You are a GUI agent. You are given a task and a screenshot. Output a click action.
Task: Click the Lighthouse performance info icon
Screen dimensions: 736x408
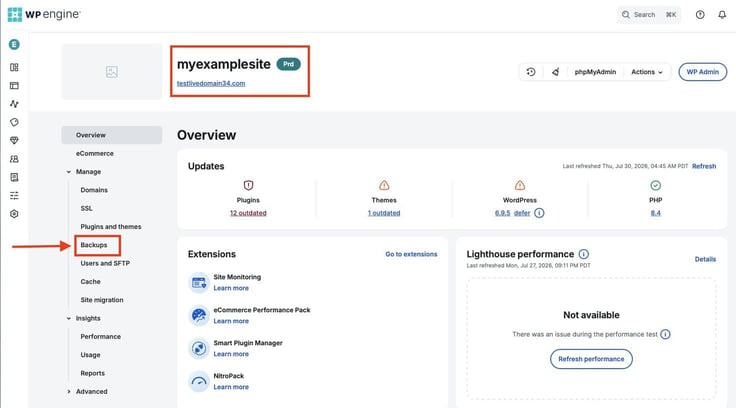(583, 254)
